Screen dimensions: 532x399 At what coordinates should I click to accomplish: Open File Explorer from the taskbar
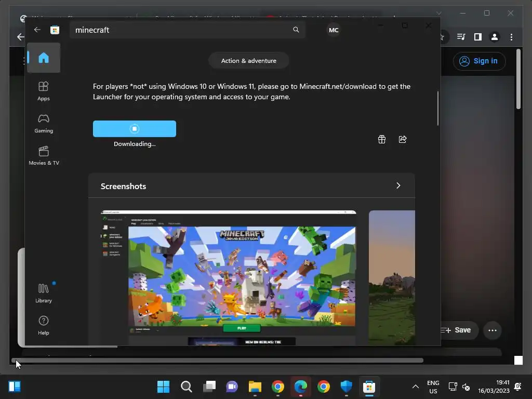pyautogui.click(x=255, y=387)
